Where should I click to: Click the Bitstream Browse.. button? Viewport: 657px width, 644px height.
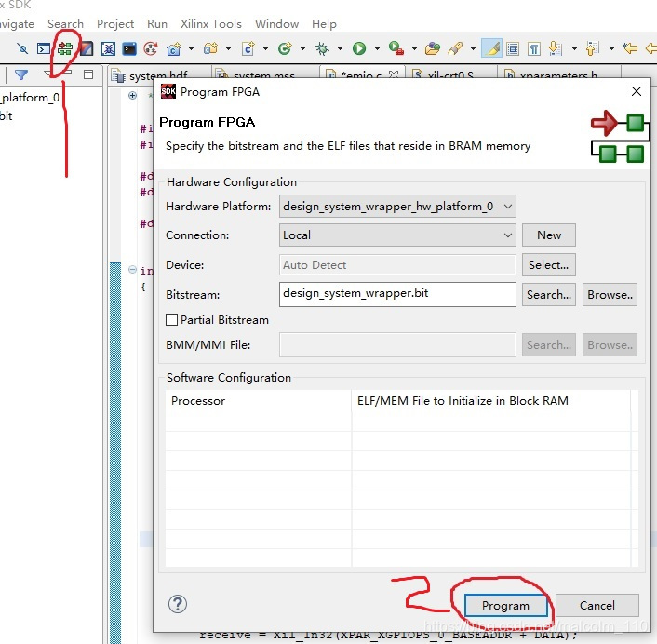[610, 295]
